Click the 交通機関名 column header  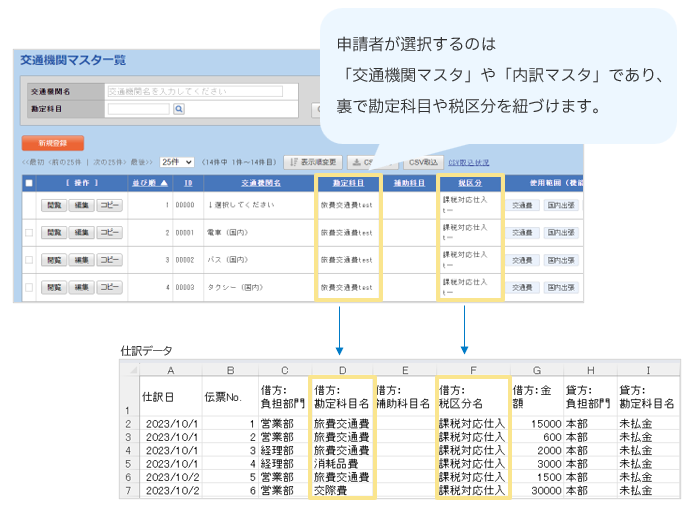[x=260, y=183]
